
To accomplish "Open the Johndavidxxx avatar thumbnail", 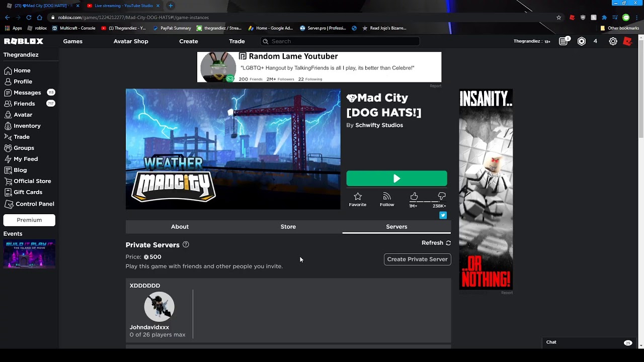I will pos(159,307).
